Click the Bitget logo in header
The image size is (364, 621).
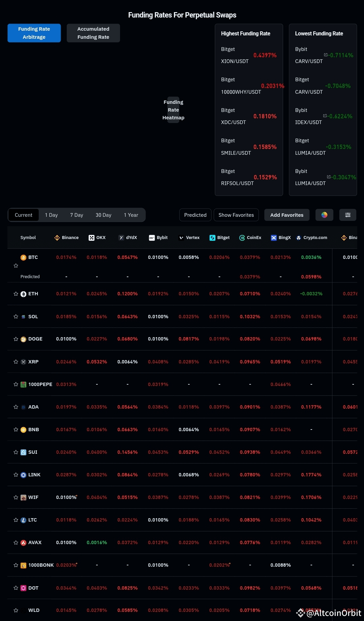coord(212,238)
